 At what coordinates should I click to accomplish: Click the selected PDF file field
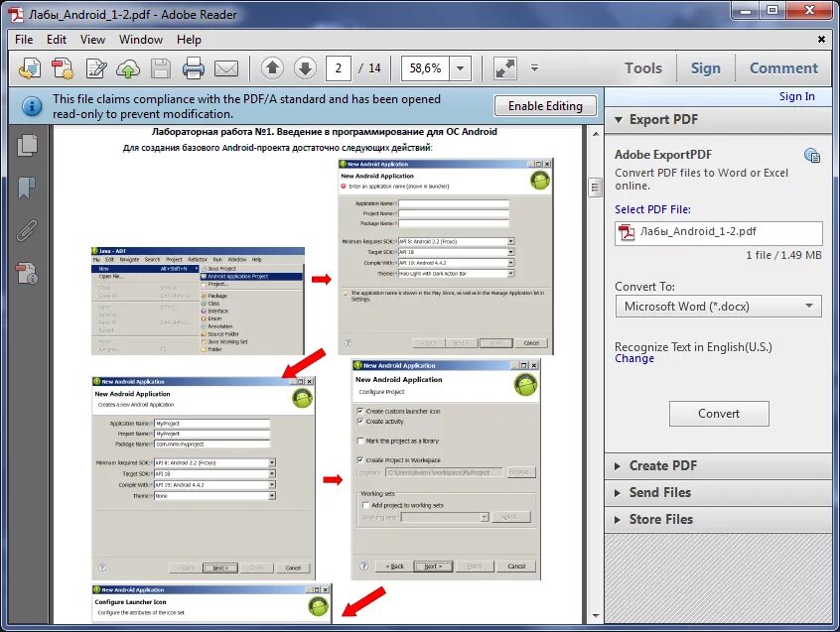[719, 233]
